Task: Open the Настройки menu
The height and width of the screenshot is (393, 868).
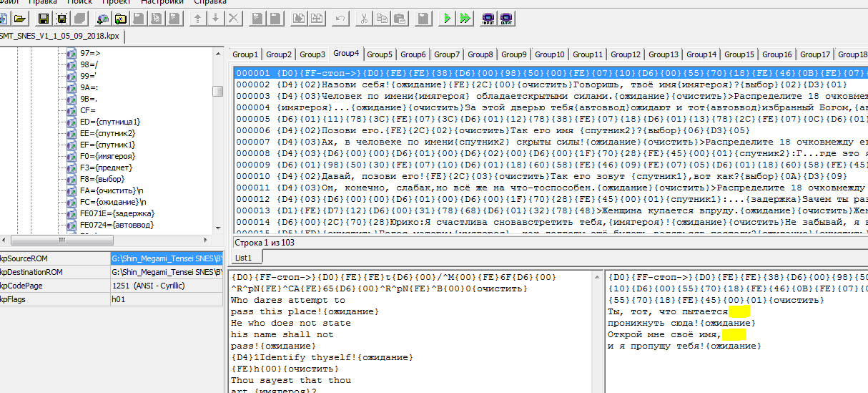Action: [162, 3]
